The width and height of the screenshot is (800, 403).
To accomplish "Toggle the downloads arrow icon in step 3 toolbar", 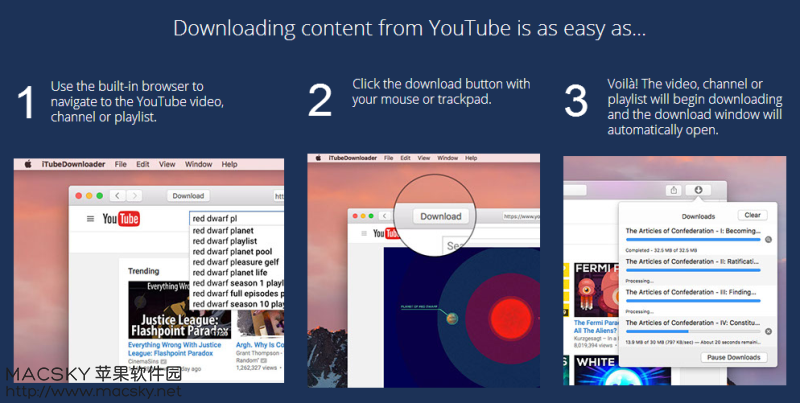I will coord(698,190).
